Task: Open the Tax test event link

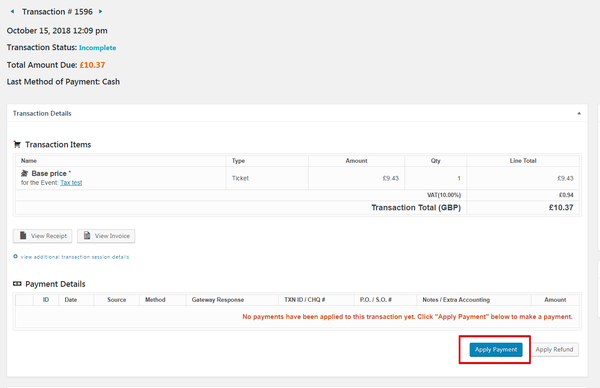Action: coord(71,183)
